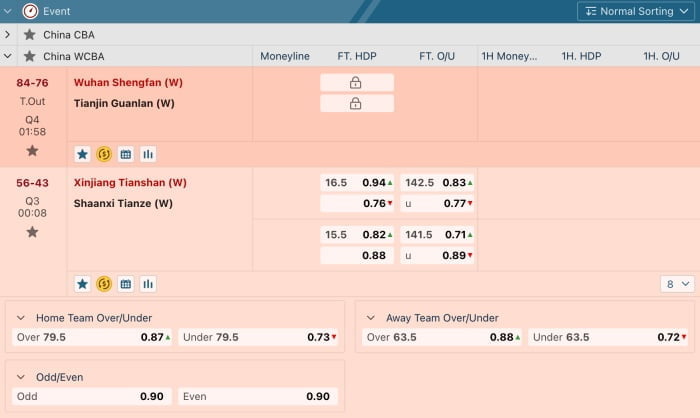
Task: Click the 84-76 live score
Action: [x=32, y=83]
